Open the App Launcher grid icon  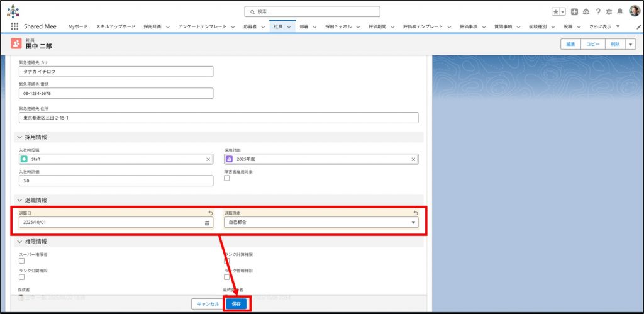[14, 26]
